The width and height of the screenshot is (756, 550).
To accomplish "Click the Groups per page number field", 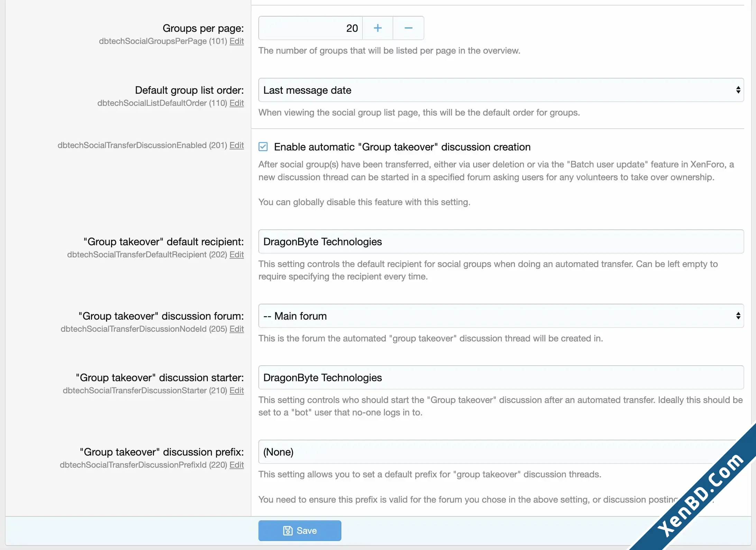I will (310, 28).
